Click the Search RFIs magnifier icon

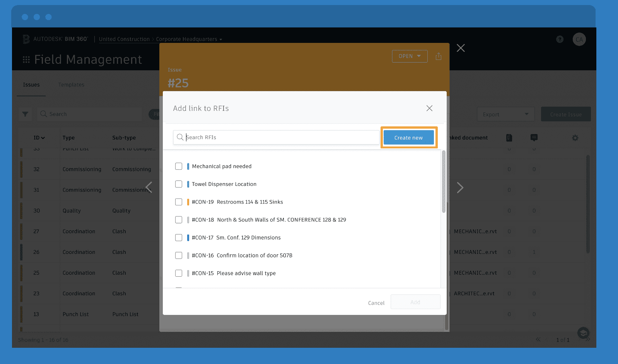[180, 137]
